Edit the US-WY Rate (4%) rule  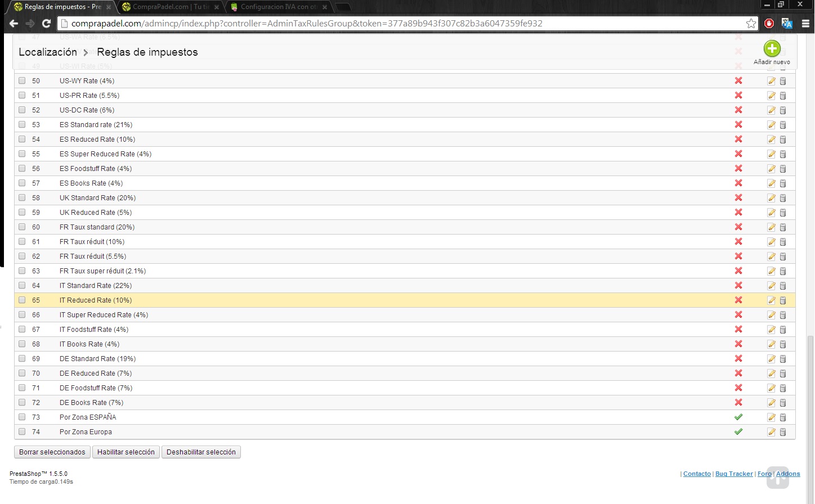click(771, 81)
